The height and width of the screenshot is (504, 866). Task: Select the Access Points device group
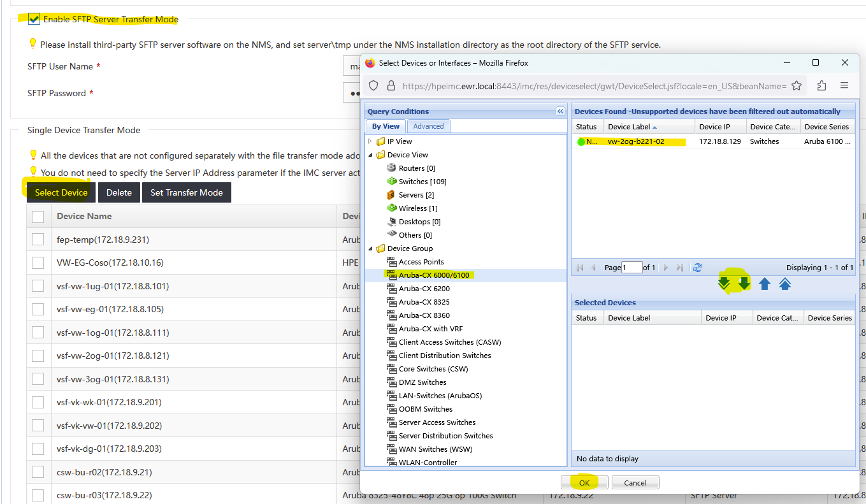point(421,262)
